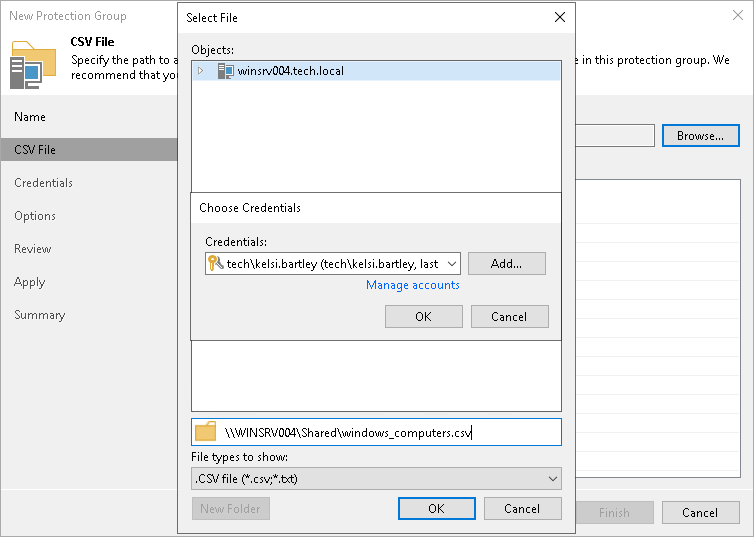Click the 'Choose Credentials' dialog title
The image size is (754, 537).
coord(250,208)
